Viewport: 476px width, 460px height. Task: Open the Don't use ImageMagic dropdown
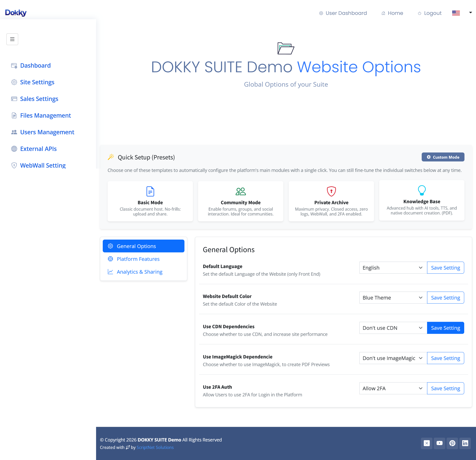[x=393, y=358]
